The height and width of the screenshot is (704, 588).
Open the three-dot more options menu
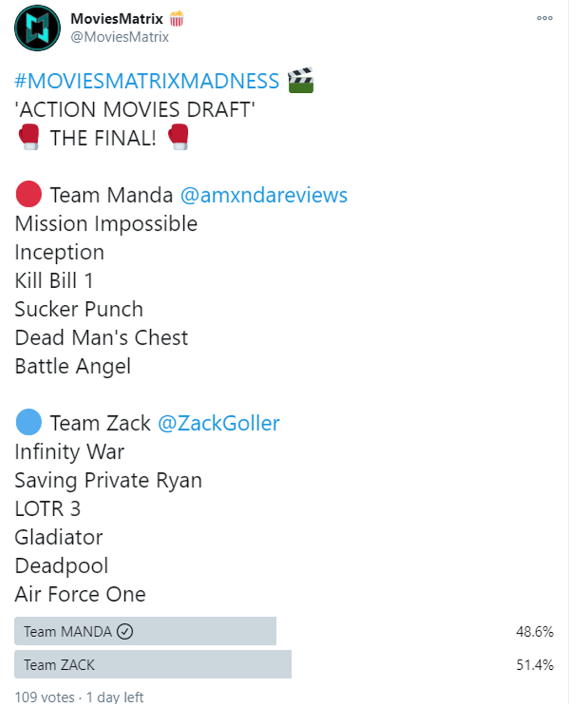(x=544, y=18)
